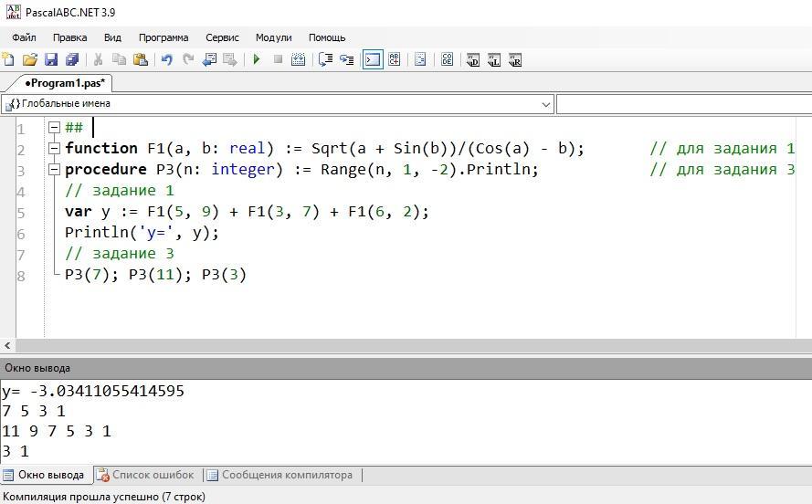812x504 pixels.
Task: Switch to the Окно вывода bottom tab
Action: point(47,475)
